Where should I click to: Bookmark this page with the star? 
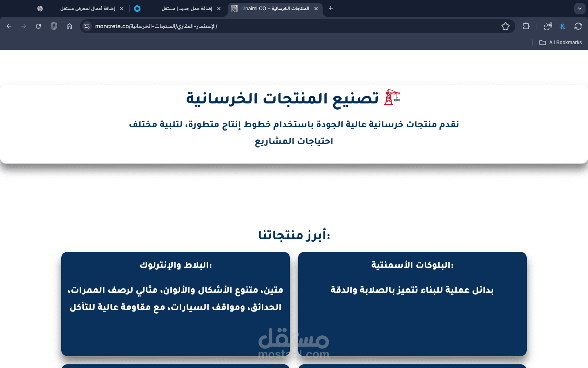506,26
